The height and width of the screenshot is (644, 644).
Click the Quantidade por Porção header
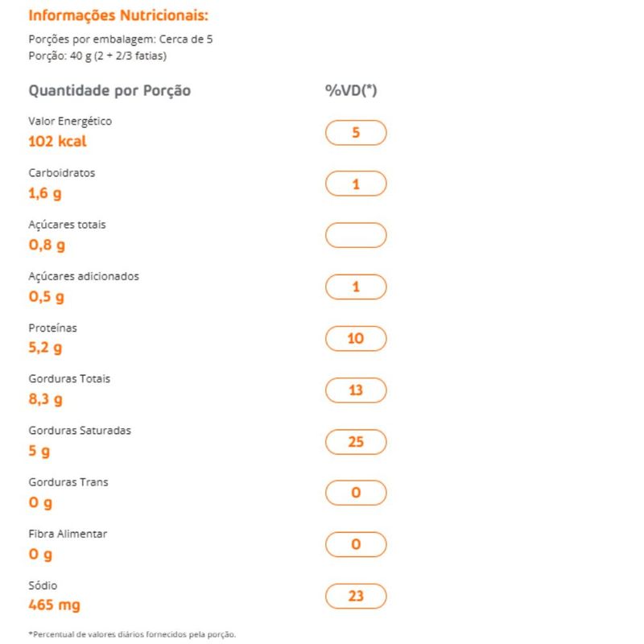pyautogui.click(x=109, y=90)
